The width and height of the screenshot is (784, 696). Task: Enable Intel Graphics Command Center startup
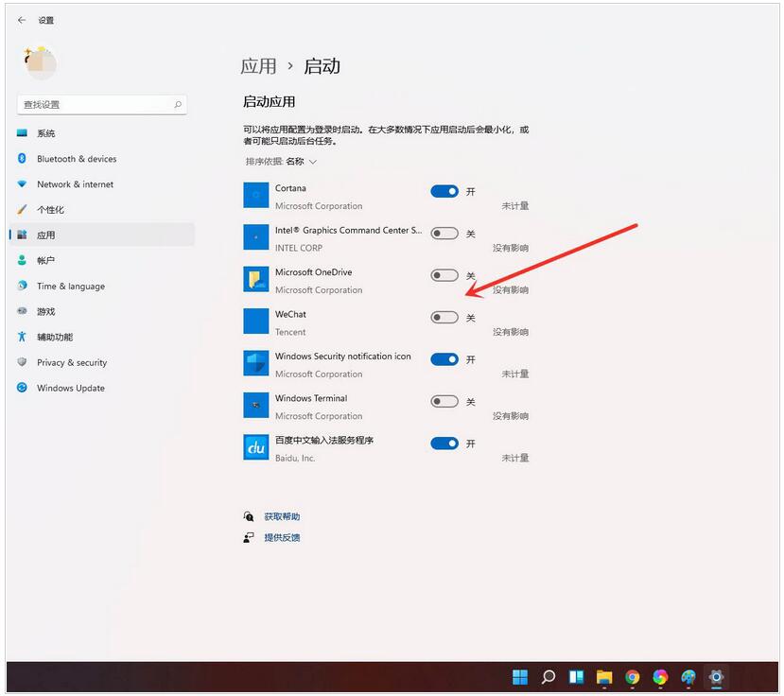click(x=444, y=234)
